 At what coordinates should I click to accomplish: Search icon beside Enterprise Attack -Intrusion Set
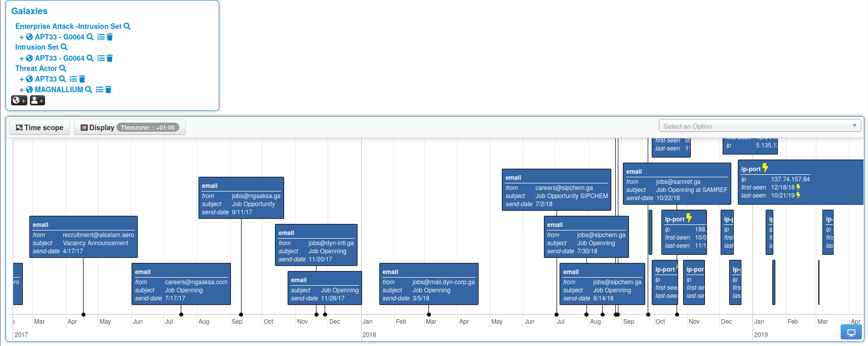click(127, 26)
